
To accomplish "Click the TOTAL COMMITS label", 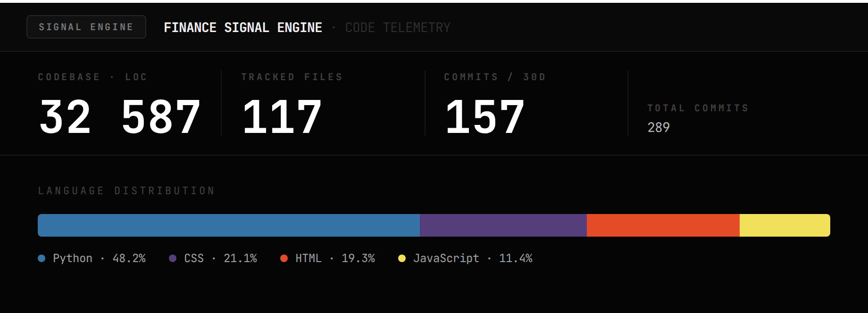I will click(698, 108).
